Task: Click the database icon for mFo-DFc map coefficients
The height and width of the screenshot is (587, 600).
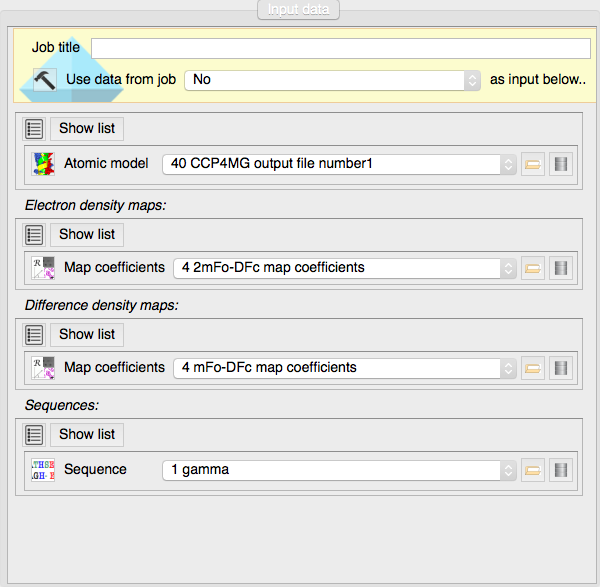Action: (x=561, y=368)
